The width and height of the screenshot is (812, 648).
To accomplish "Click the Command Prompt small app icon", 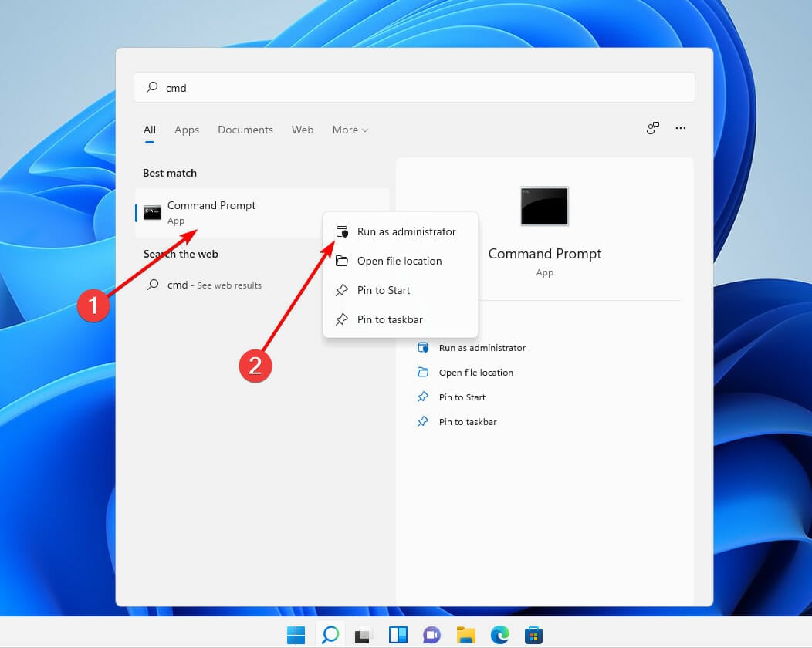I will click(152, 212).
